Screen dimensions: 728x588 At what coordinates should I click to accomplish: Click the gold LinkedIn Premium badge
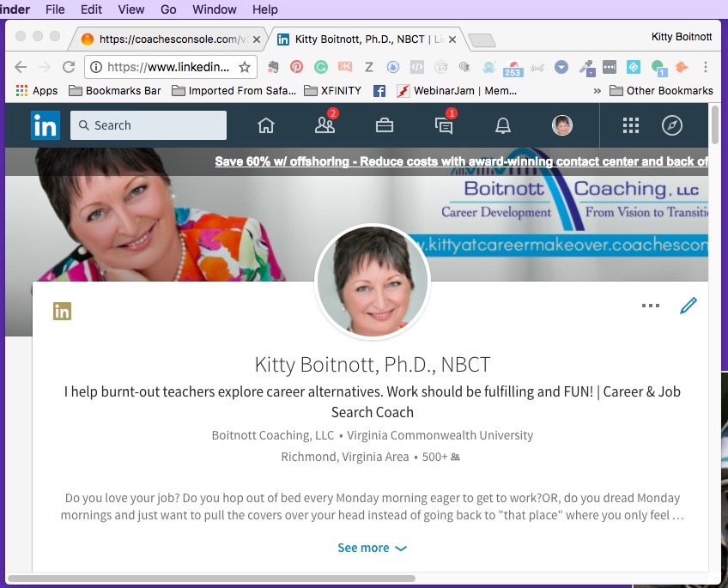[x=62, y=311]
